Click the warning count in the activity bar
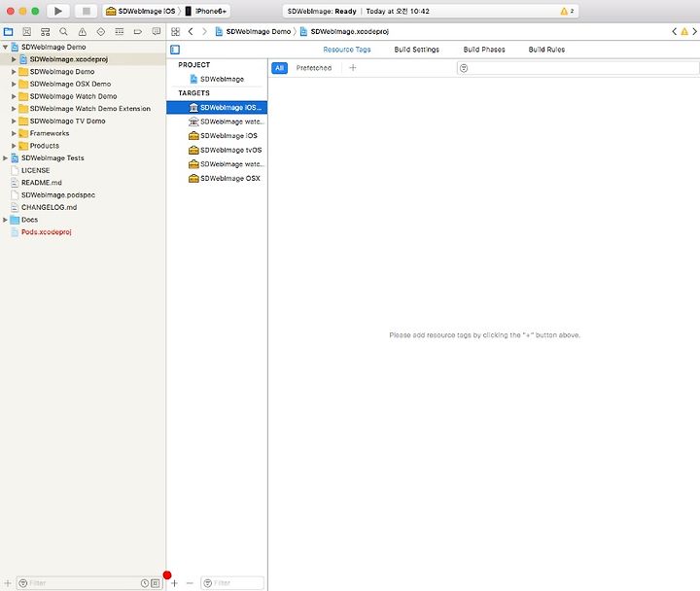 click(567, 11)
